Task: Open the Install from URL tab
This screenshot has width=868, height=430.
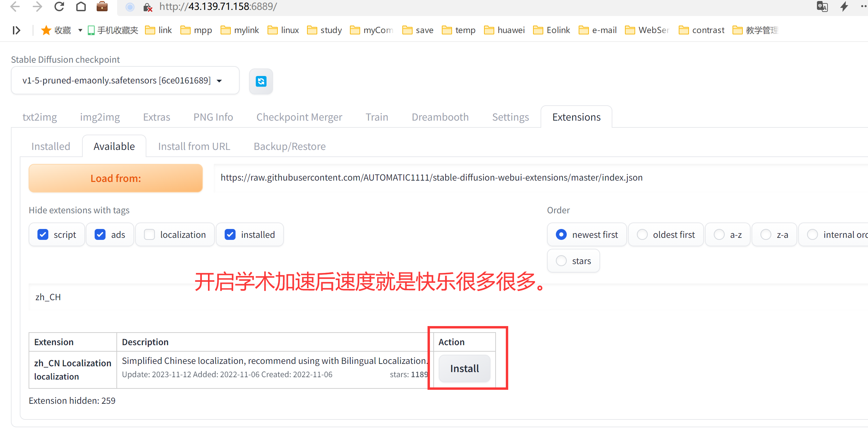Action: 194,147
